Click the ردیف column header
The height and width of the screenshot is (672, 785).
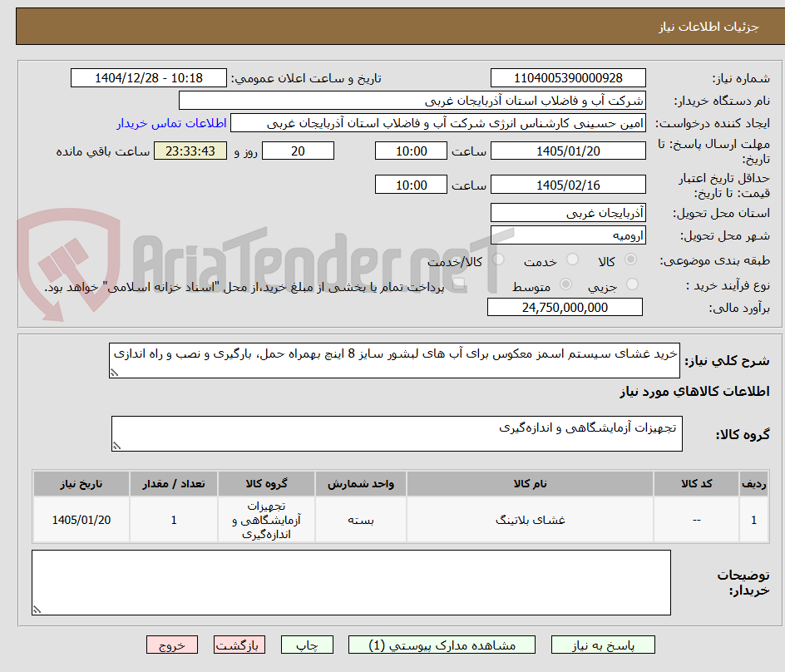(754, 484)
